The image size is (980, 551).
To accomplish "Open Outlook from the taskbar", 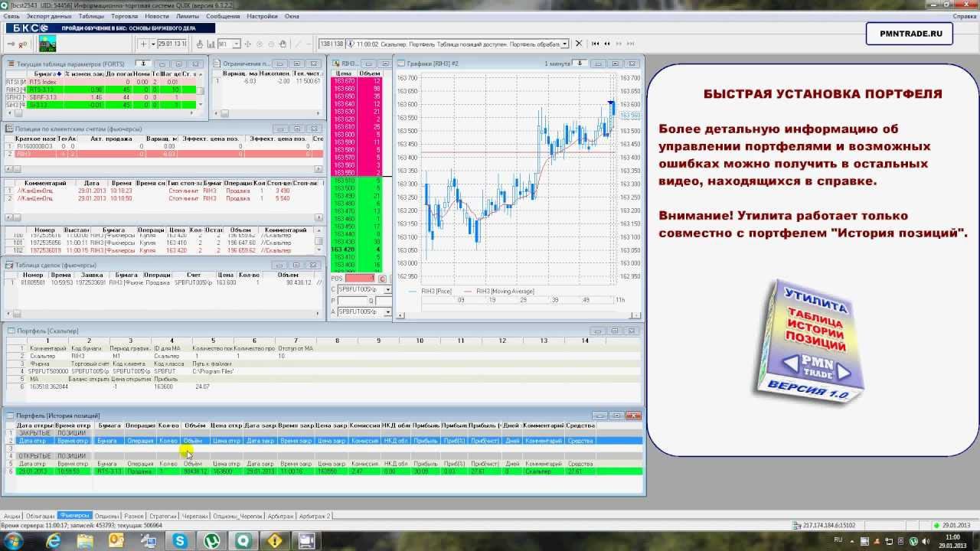I will 116,541.
